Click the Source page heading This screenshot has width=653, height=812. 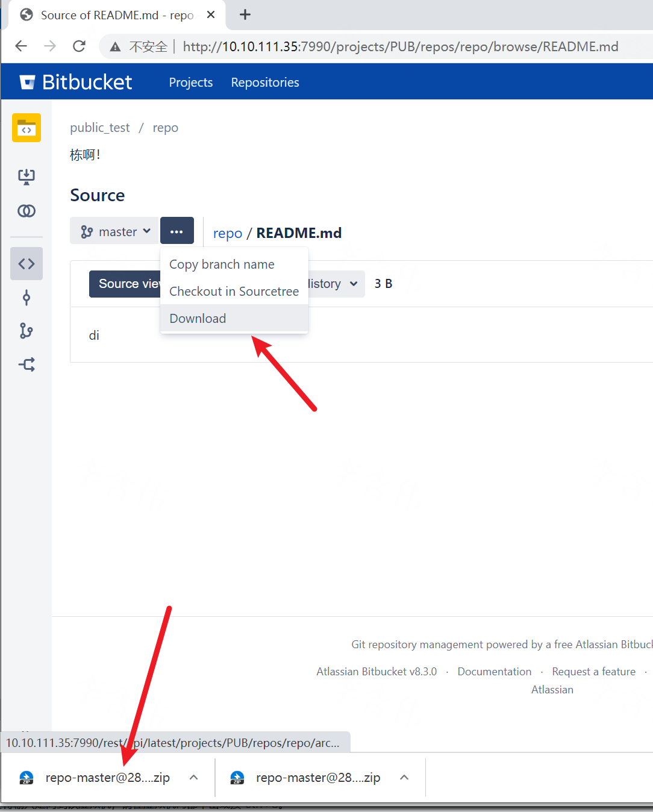point(98,195)
